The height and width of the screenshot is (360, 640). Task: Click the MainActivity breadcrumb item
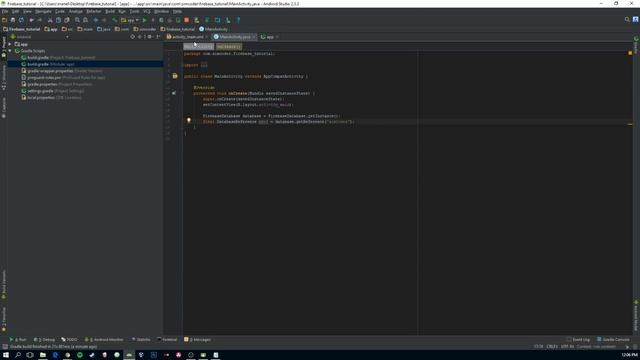[213, 29]
